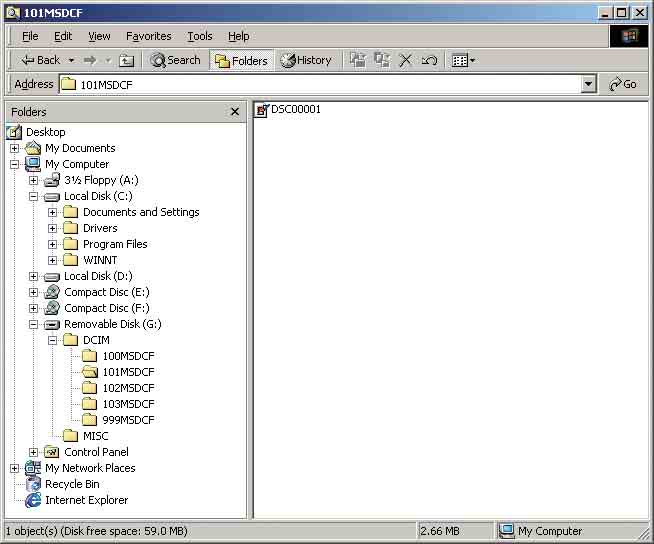Select the Control Panel icon
The width and height of the screenshot is (654, 544).
coord(52,452)
